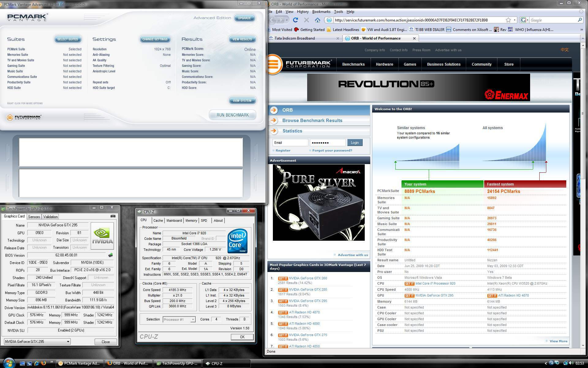Viewport: 588px width, 368px height.
Task: Click the CHANGE SETTINGS button
Action: point(155,39)
